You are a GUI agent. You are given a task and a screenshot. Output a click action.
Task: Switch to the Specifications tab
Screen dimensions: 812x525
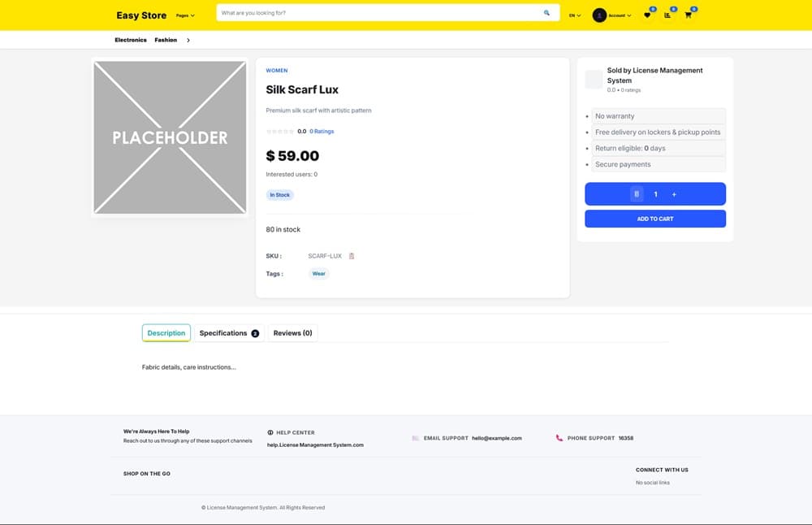point(228,333)
